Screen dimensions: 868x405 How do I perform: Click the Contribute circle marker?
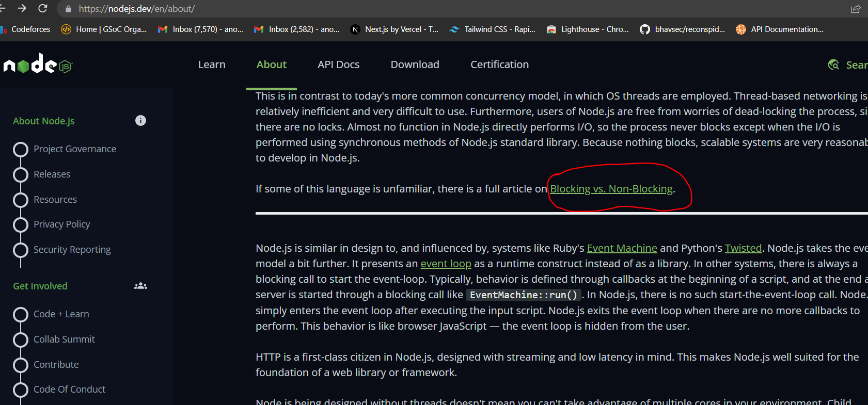pos(21,365)
